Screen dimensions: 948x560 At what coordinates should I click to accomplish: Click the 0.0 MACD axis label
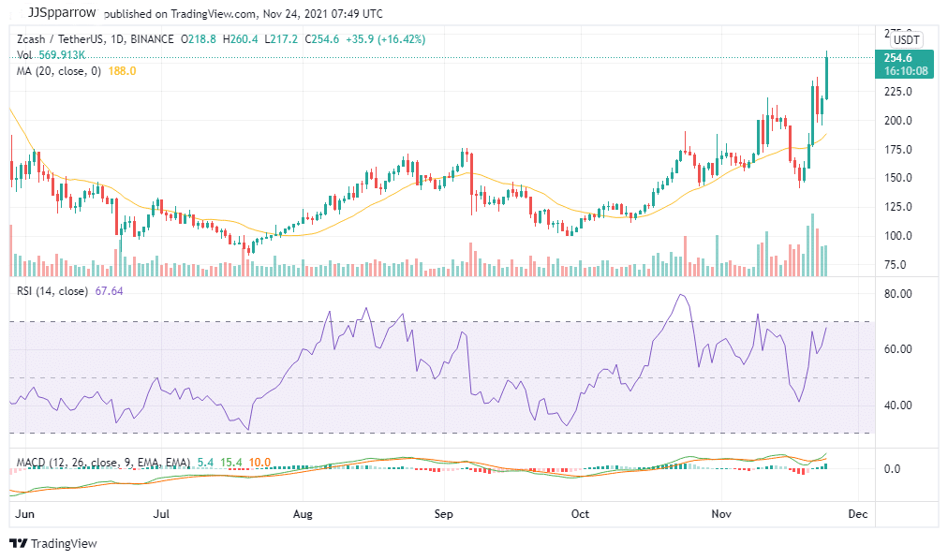(893, 469)
